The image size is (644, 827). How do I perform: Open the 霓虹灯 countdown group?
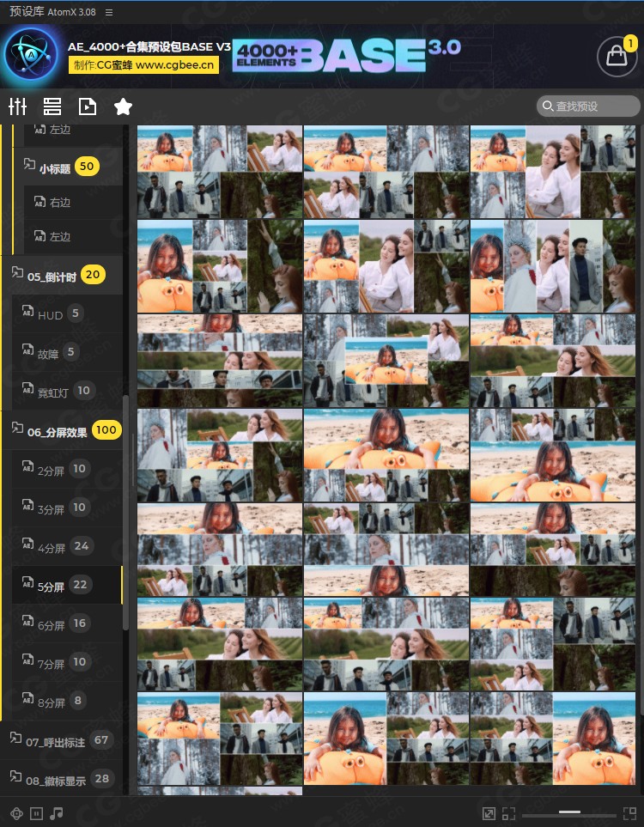(67, 391)
